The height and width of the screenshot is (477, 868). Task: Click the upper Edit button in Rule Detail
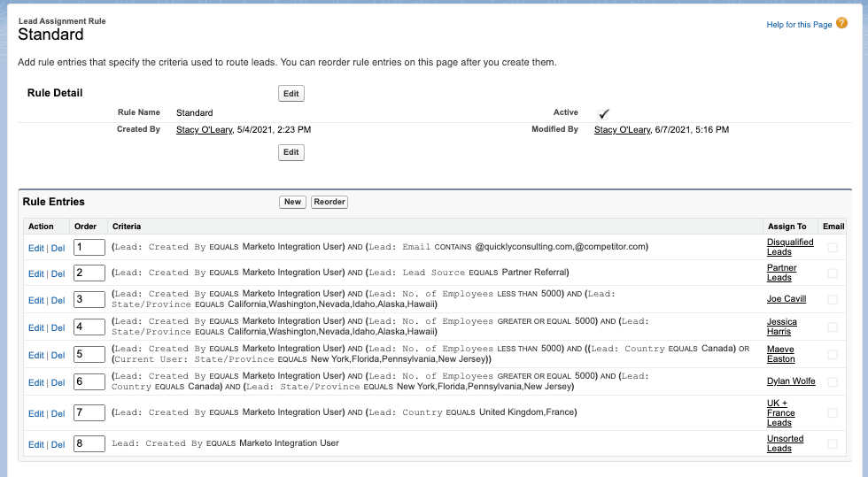pyautogui.click(x=291, y=94)
